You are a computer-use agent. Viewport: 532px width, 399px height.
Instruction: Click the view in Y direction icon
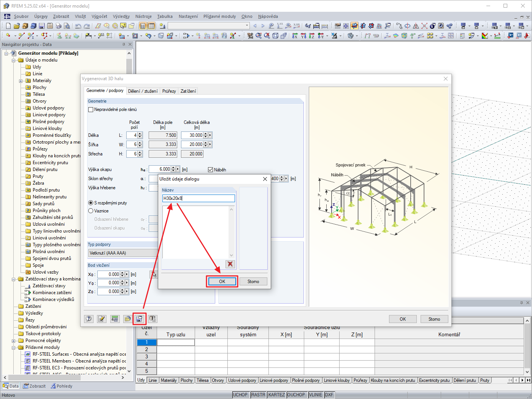click(x=303, y=36)
